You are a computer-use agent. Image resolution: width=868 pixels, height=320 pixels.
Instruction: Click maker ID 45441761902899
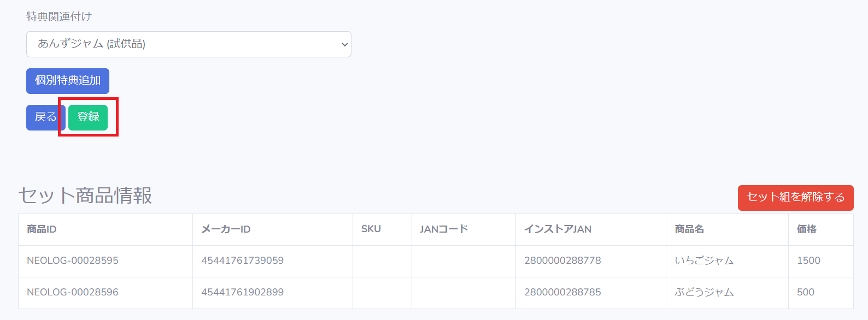click(x=242, y=293)
